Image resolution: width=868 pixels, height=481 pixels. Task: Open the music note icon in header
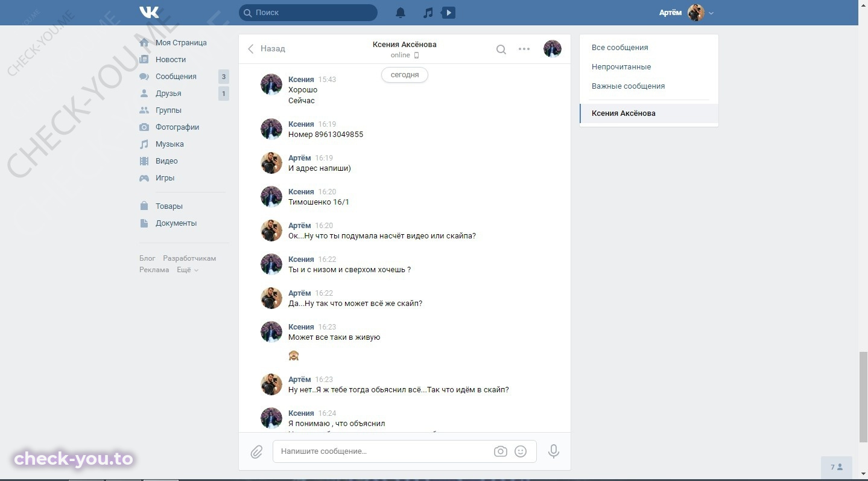coord(428,13)
